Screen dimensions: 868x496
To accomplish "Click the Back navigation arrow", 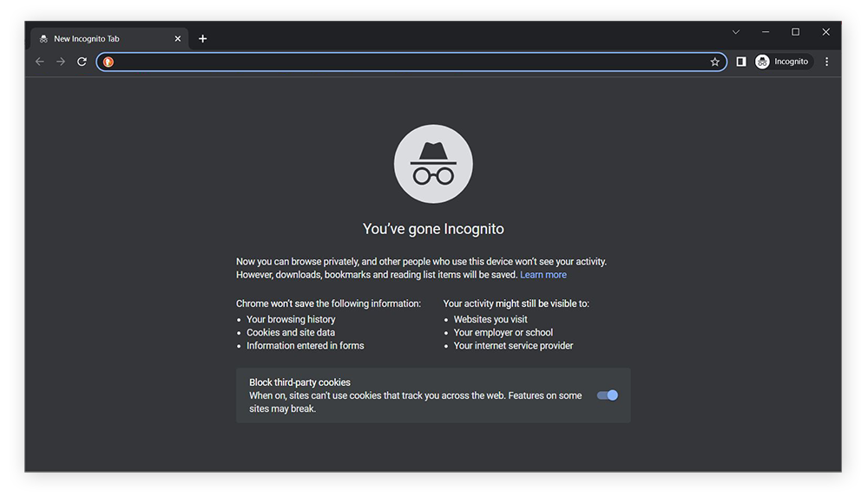I will tap(40, 62).
